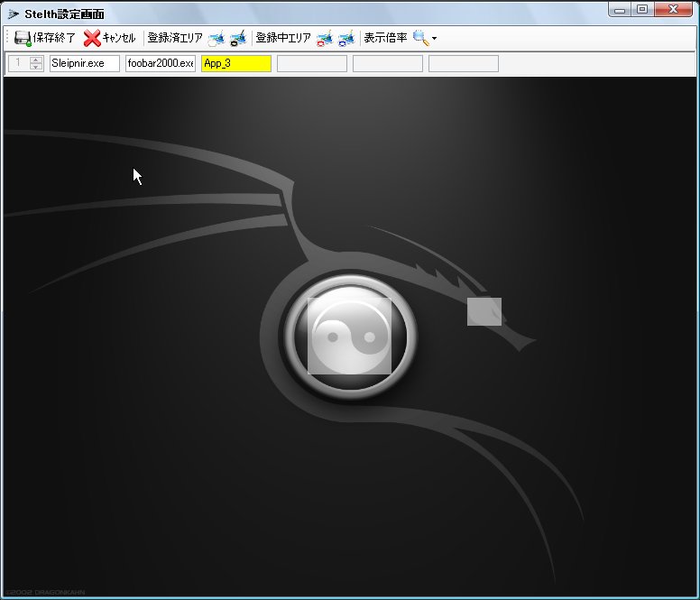The height and width of the screenshot is (600, 700).
Task: Click the 表示倍率 magnifier zoom icon
Action: tap(420, 39)
